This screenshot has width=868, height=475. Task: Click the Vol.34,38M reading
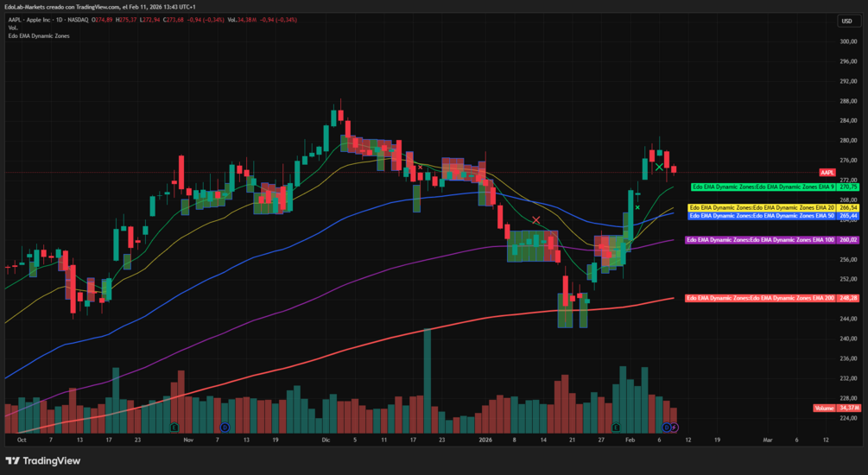(x=242, y=20)
